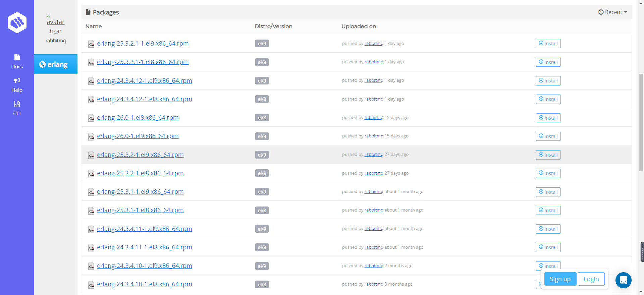Install erlang-24.3.4.12-1.el9.x86_64.rpm package

[x=548, y=81]
